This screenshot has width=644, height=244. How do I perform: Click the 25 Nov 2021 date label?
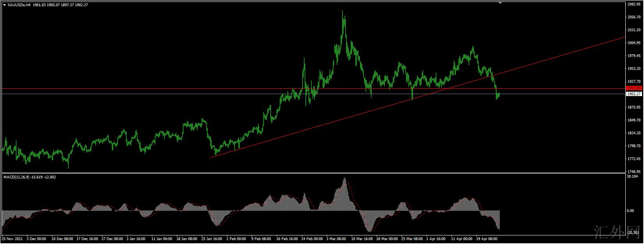(12, 238)
